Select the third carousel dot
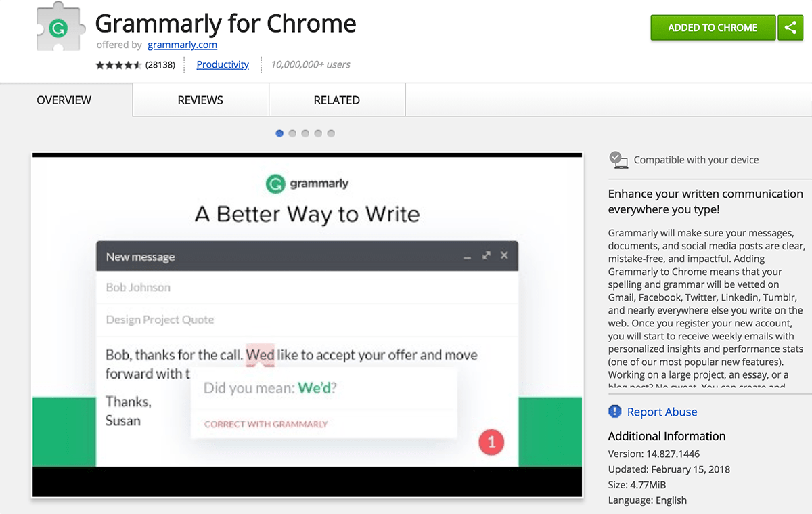The height and width of the screenshot is (514, 812). pyautogui.click(x=305, y=133)
